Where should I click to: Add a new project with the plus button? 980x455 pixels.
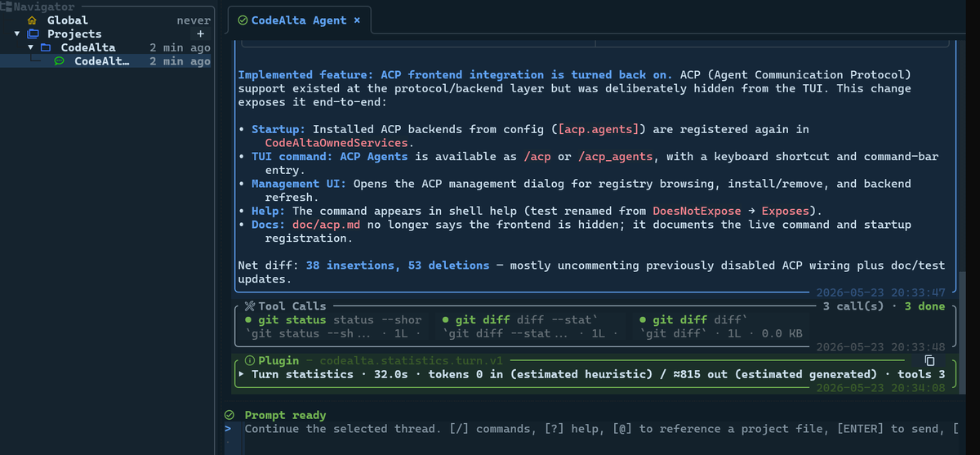coord(200,34)
